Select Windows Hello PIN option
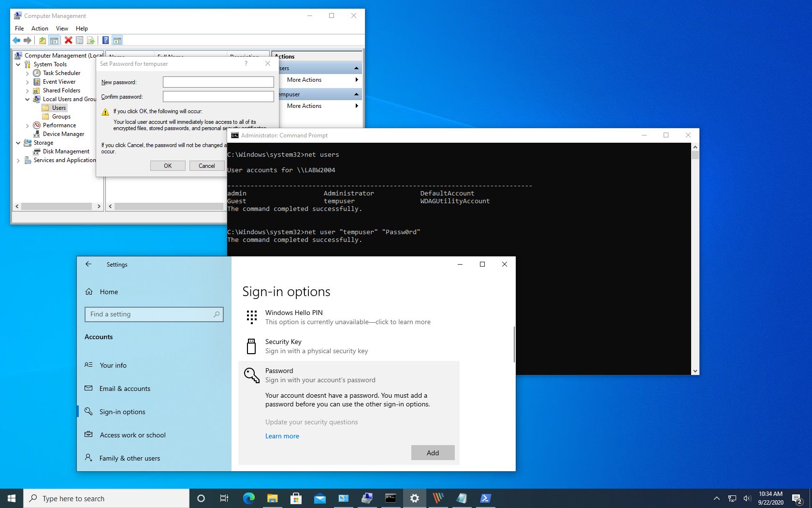Image resolution: width=812 pixels, height=508 pixels. [x=348, y=317]
